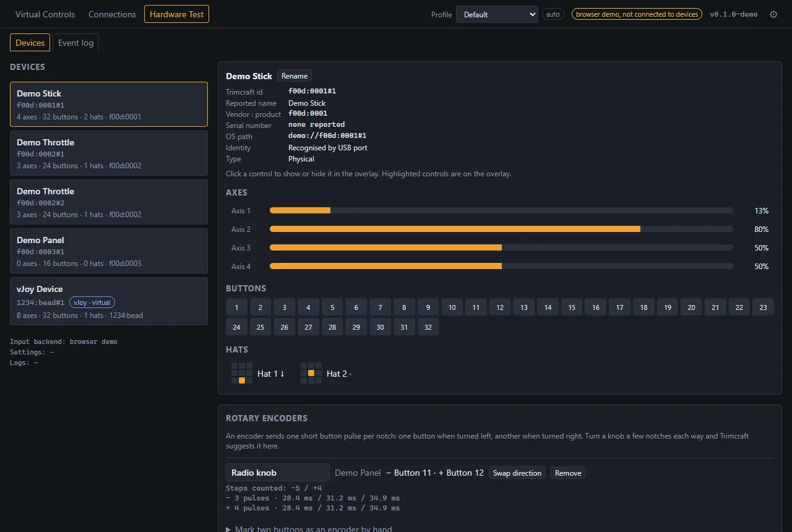Screen dimensions: 792x532
Task: Select the Hardware Test tab
Action: coord(176,14)
